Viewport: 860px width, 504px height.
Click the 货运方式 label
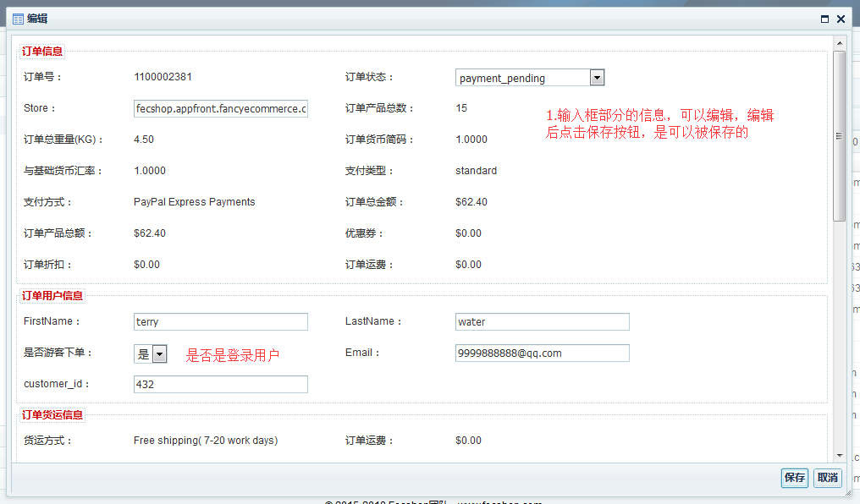click(x=47, y=441)
